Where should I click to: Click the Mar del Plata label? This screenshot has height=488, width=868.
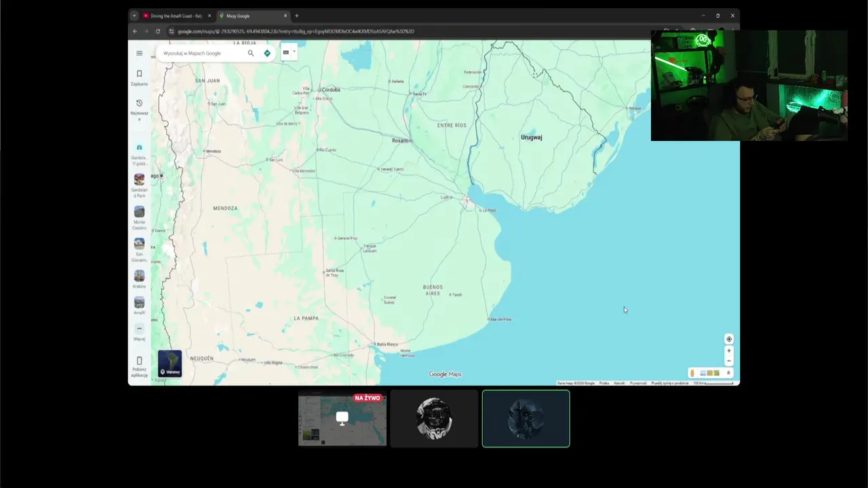[x=501, y=319]
